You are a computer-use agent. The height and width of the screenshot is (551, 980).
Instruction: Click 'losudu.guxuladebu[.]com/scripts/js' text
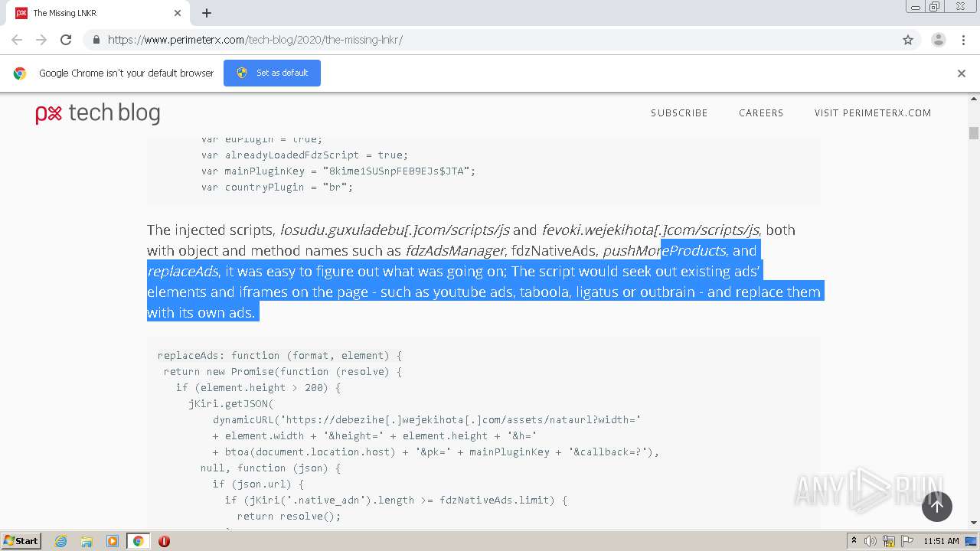click(394, 230)
